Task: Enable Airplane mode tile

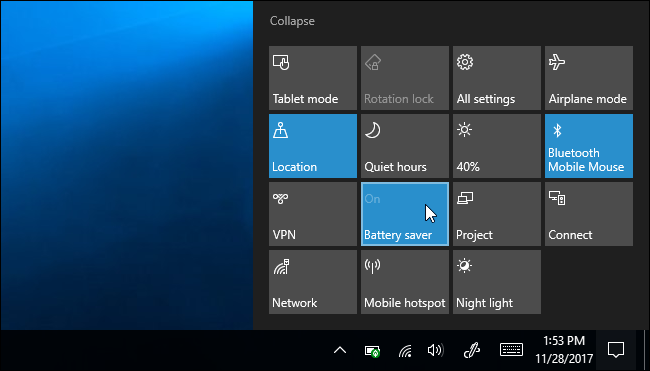Action: click(x=589, y=78)
